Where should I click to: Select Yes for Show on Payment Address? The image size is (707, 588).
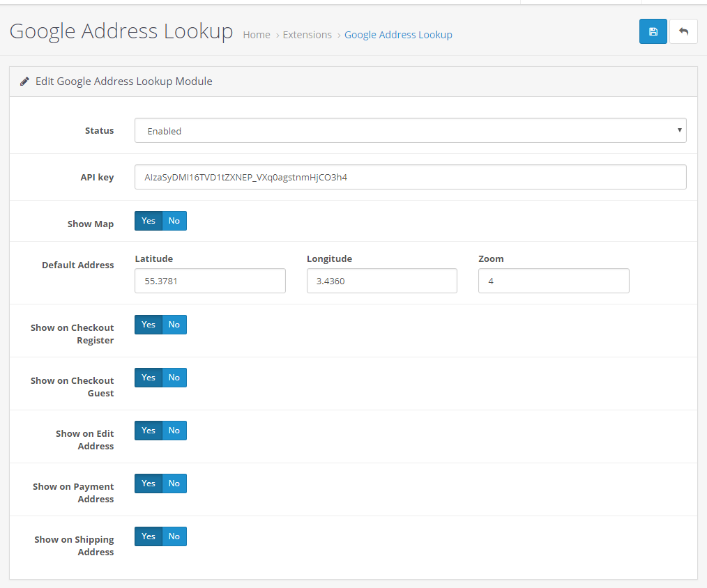click(x=149, y=483)
